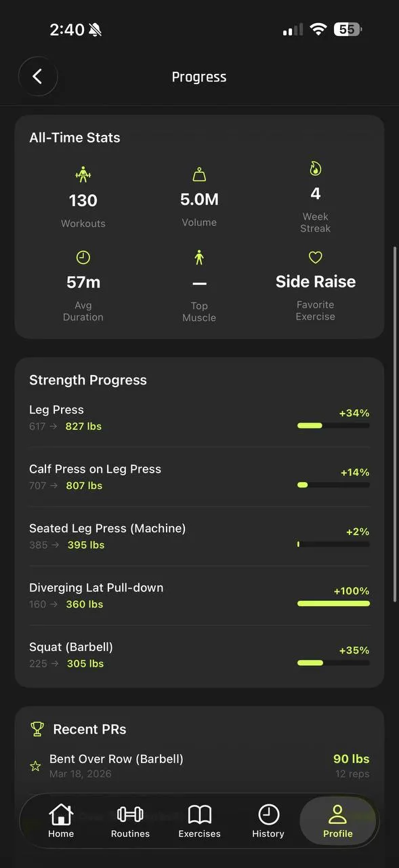Tap the Volume stat icon
The height and width of the screenshot is (868, 399).
click(x=199, y=174)
